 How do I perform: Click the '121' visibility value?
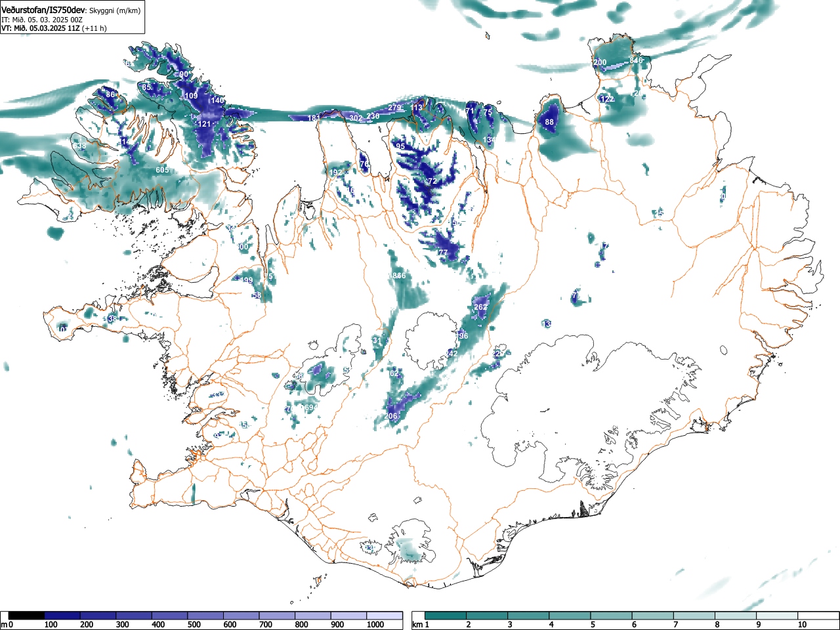[x=205, y=124]
